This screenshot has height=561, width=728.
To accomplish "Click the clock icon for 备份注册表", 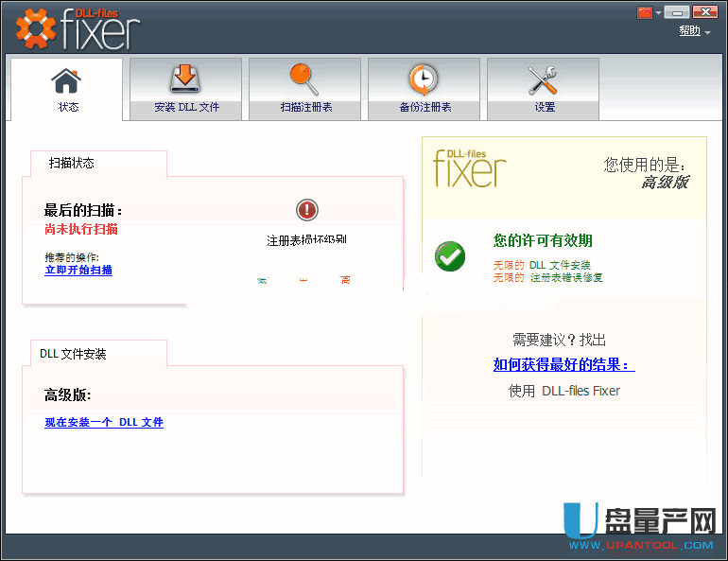I will [424, 79].
